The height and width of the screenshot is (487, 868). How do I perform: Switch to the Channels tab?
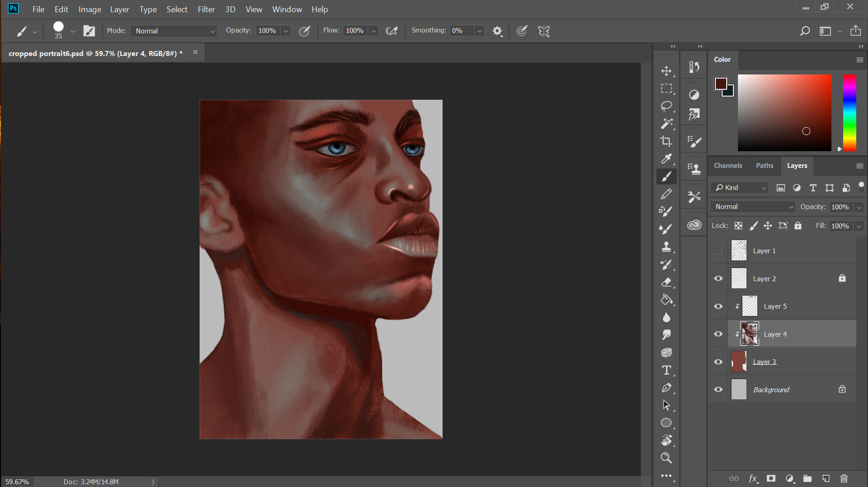728,166
